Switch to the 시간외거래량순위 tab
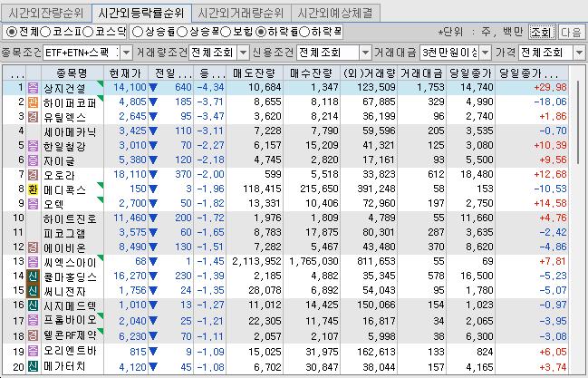 (x=241, y=14)
